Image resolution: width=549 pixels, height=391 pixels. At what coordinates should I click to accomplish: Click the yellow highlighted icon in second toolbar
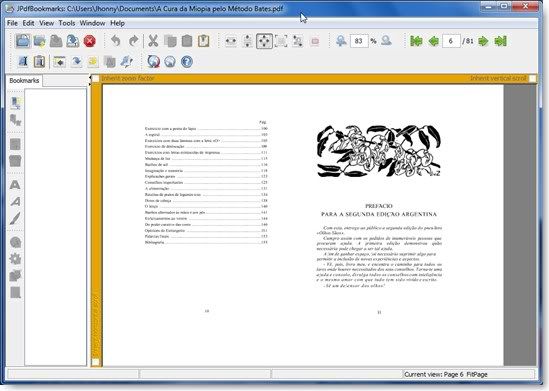coord(93,62)
